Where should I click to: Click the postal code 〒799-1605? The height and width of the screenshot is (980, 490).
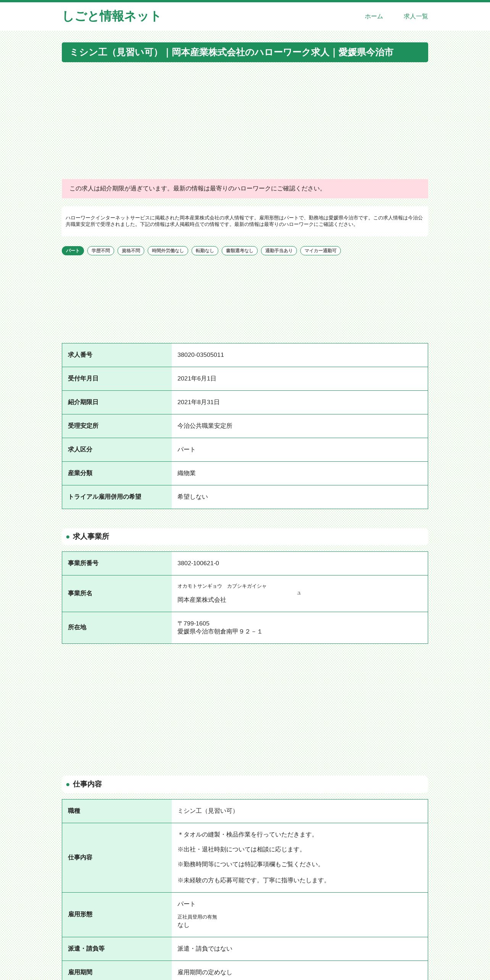(x=193, y=624)
